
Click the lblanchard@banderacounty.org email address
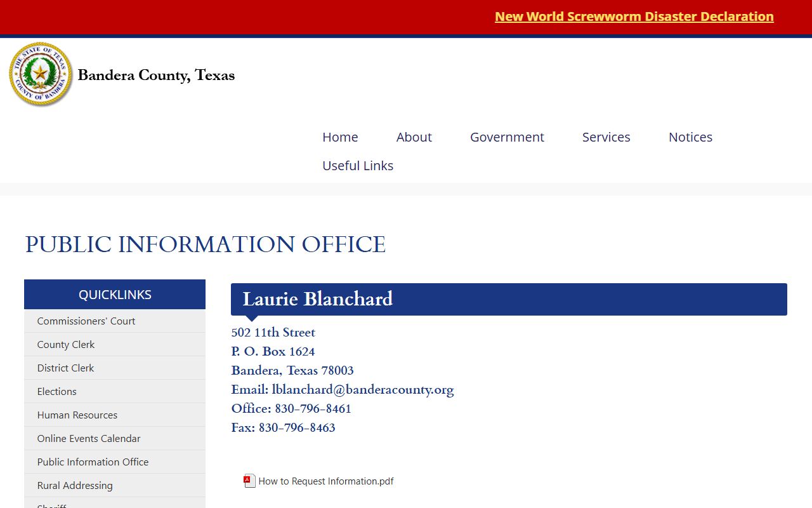[x=363, y=389]
